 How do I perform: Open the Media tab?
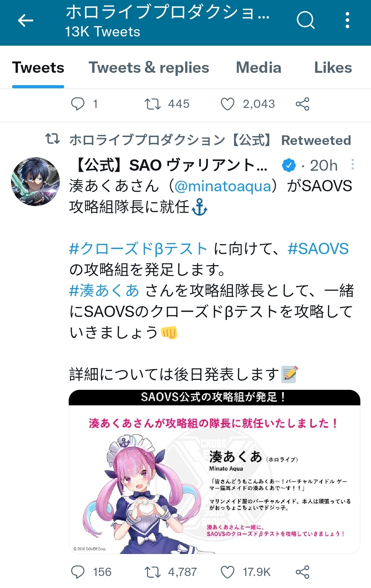259,68
